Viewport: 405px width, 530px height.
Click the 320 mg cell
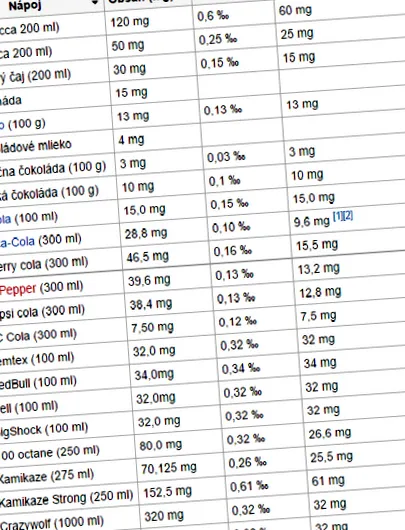pyautogui.click(x=183, y=515)
